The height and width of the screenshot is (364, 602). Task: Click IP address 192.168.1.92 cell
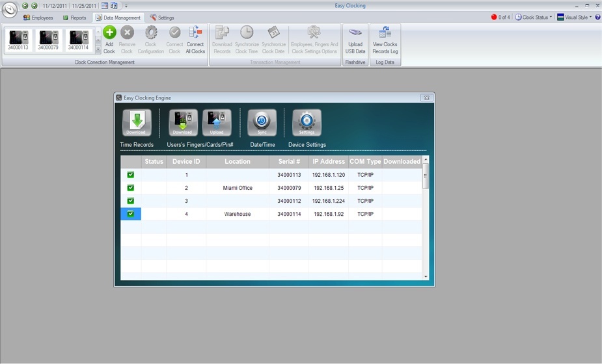[x=329, y=214]
